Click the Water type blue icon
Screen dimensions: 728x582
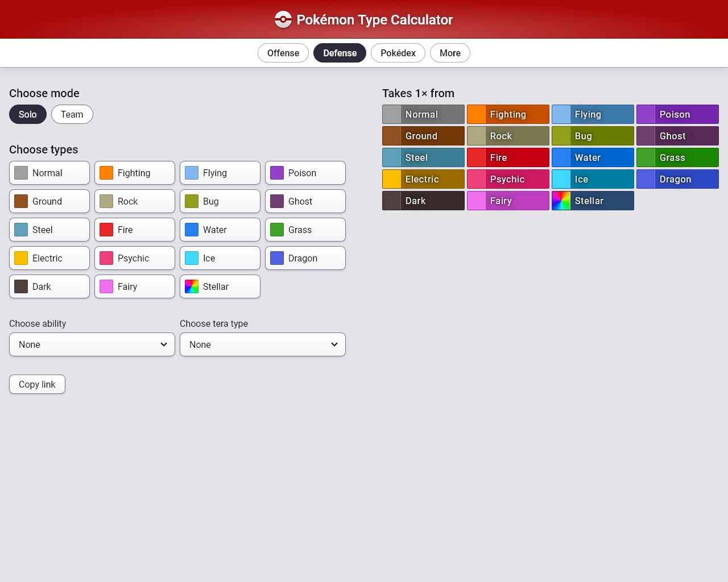192,230
